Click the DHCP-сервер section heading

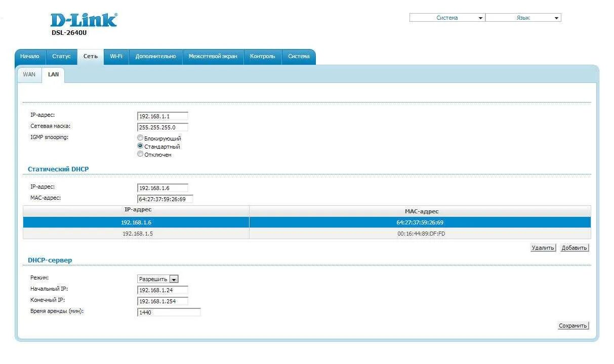(50, 260)
